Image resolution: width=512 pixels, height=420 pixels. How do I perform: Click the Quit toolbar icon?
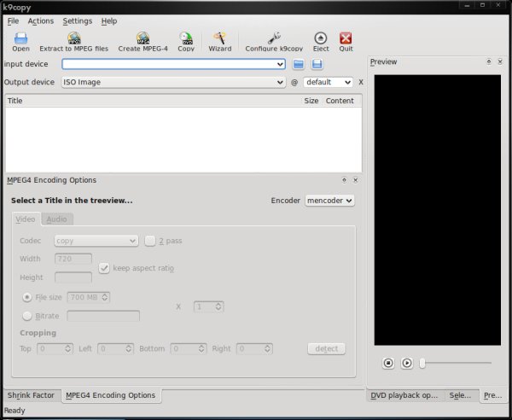346,42
